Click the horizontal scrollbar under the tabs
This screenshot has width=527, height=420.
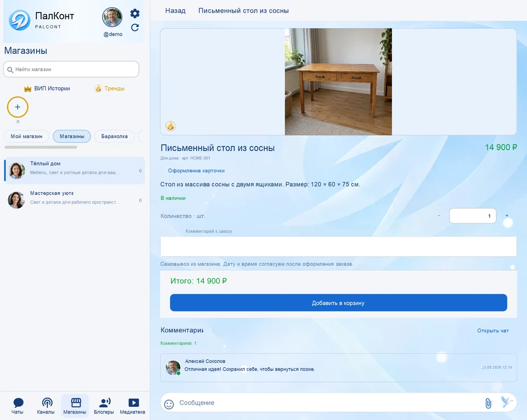(41, 147)
